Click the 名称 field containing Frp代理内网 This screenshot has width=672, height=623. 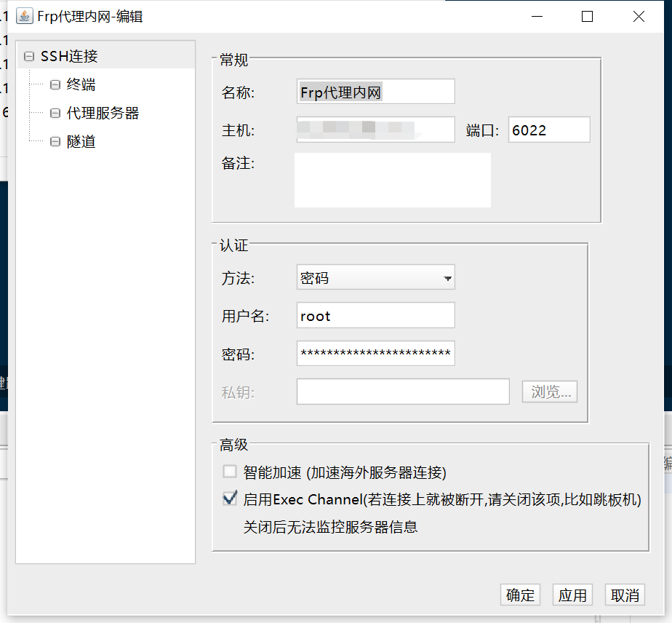click(376, 91)
